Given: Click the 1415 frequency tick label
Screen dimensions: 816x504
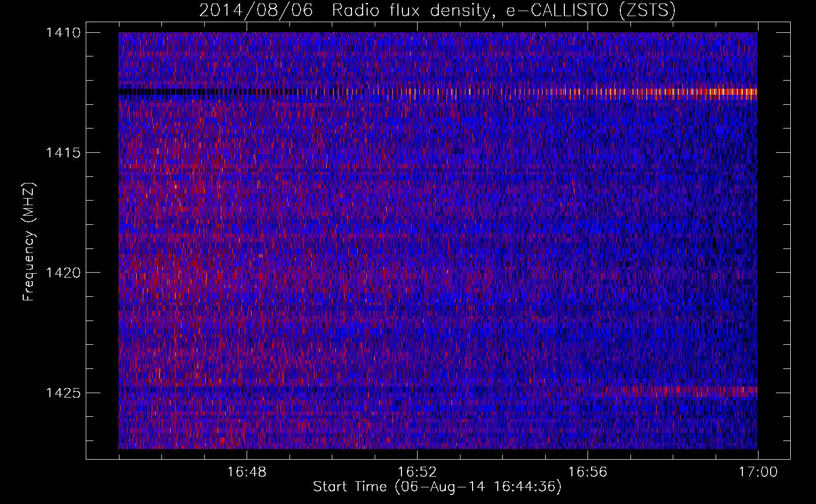Looking at the screenshot, I should click(63, 153).
